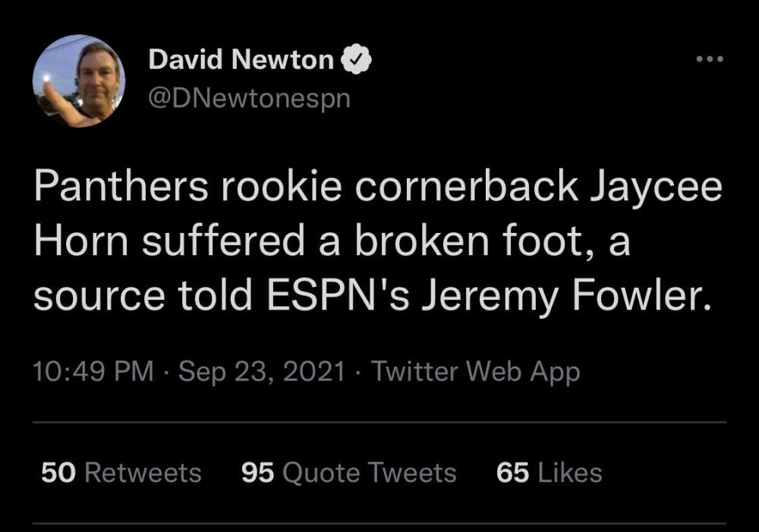Show the Quote Tweets list
Image resolution: width=759 pixels, height=532 pixels.
[369, 473]
